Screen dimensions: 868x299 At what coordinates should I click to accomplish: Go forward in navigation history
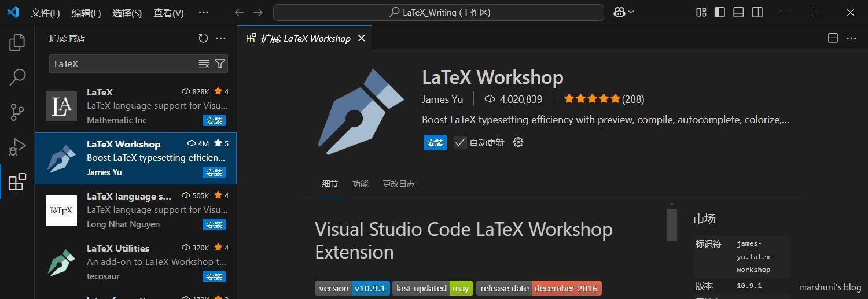tap(258, 12)
